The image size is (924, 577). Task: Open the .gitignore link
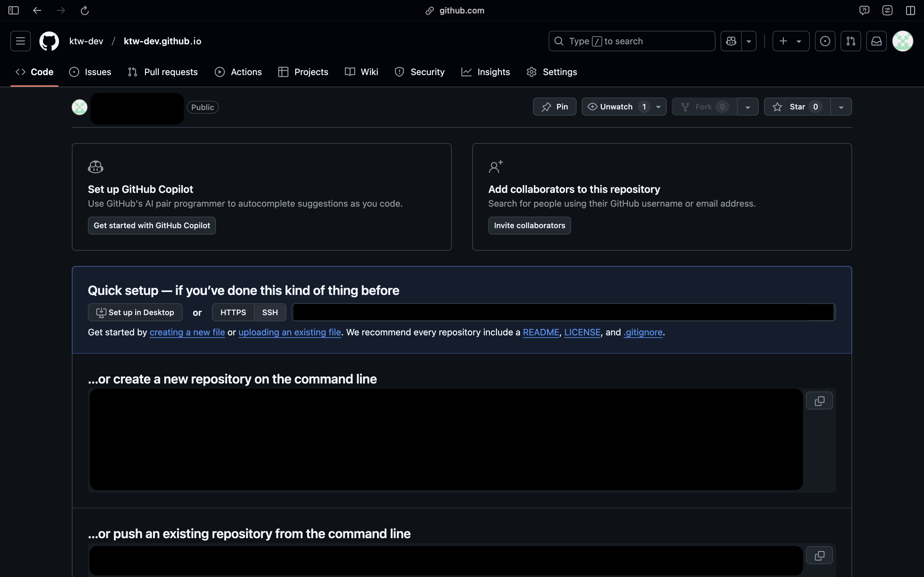pos(643,332)
